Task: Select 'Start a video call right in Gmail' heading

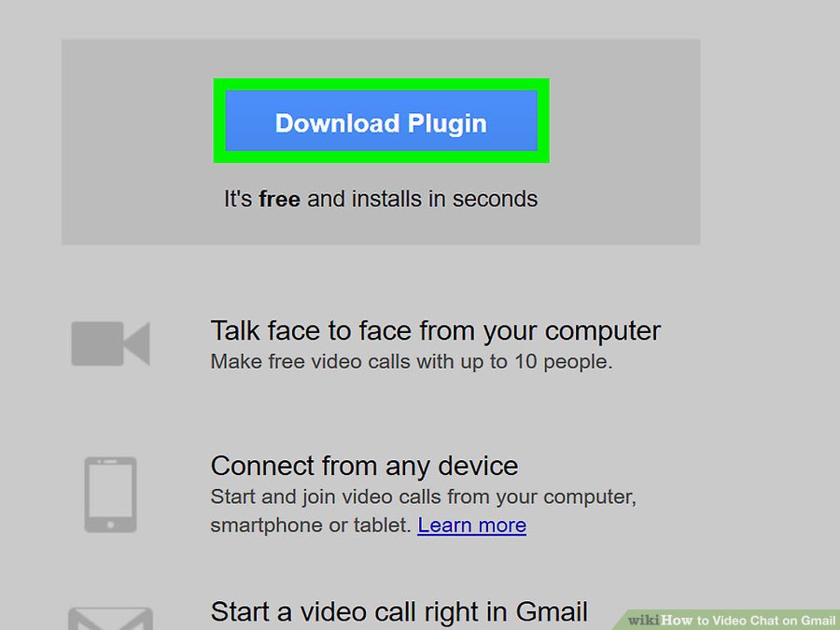Action: coord(399,611)
